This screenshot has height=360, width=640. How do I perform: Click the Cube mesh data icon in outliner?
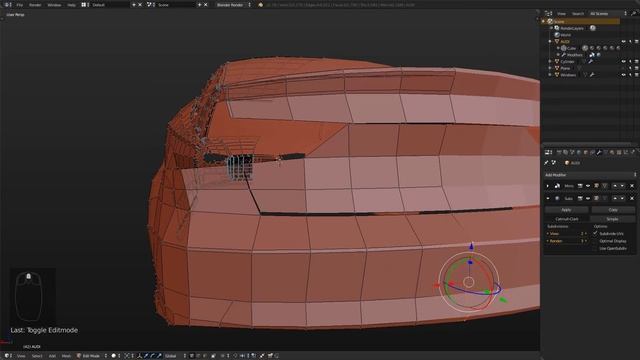[x=564, y=48]
